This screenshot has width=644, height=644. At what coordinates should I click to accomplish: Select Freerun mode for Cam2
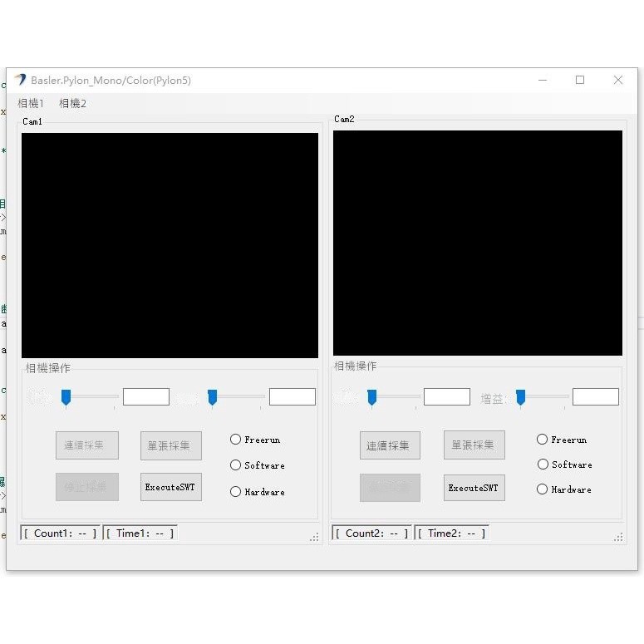click(543, 440)
